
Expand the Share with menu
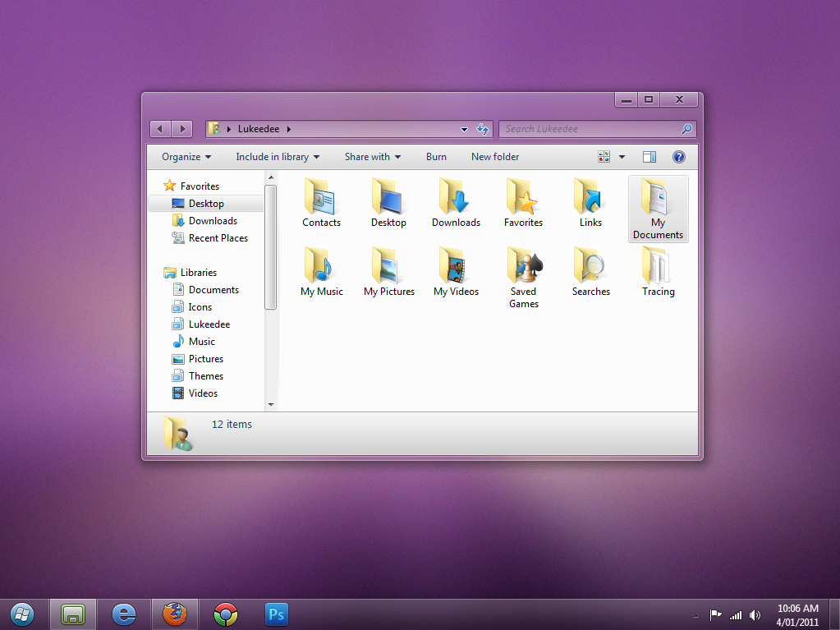[373, 157]
